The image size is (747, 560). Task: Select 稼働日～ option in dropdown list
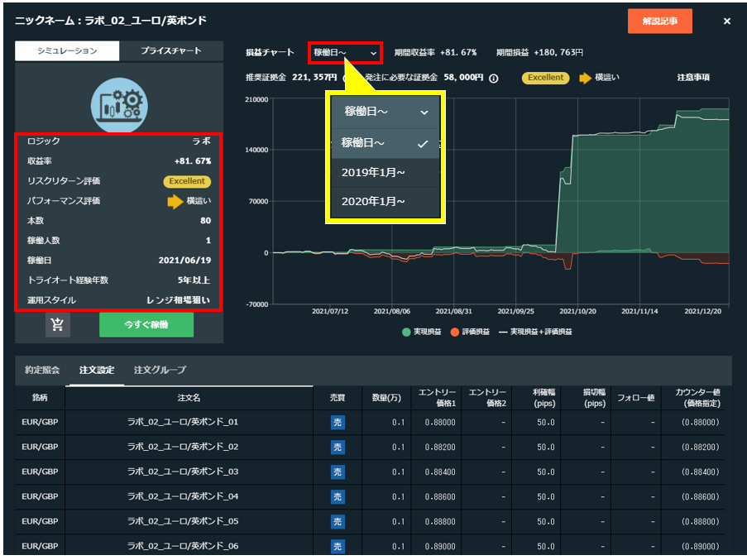coord(385,143)
